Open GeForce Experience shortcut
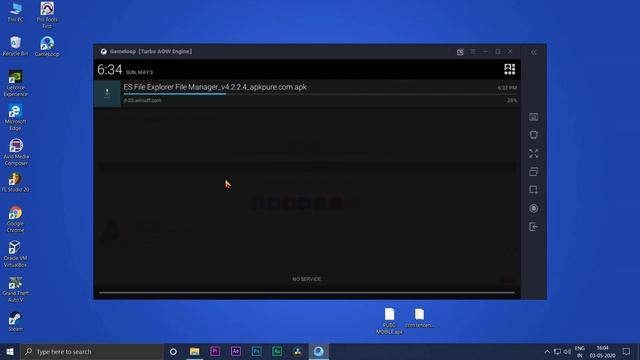This screenshot has height=360, width=640. point(16,83)
